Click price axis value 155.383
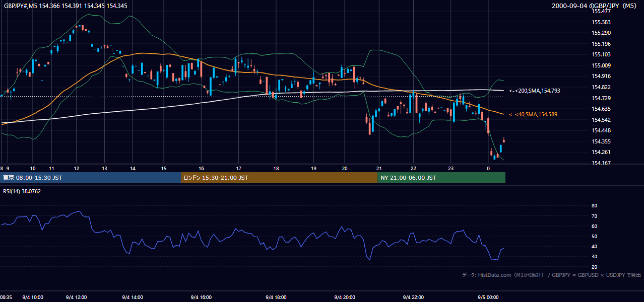The height and width of the screenshot is (302, 644). coord(601,22)
